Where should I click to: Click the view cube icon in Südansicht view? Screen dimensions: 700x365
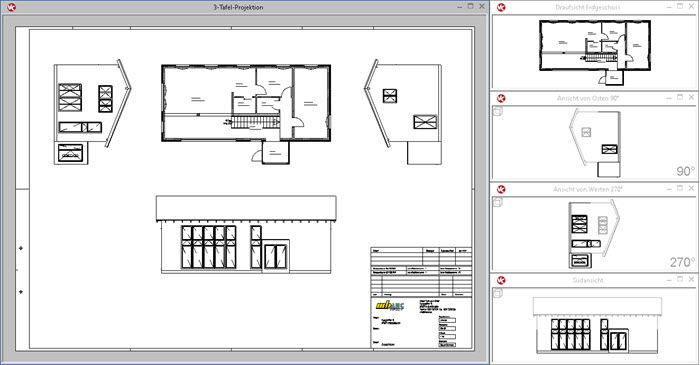(498, 293)
